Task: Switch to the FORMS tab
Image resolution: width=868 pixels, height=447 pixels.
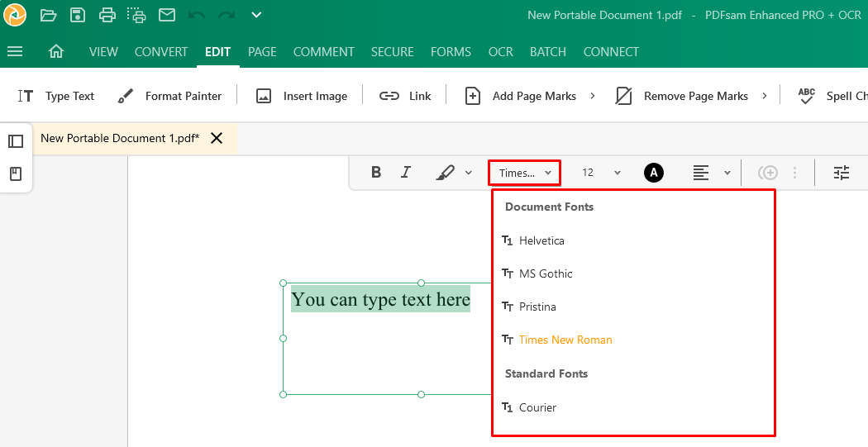Action: coord(451,52)
